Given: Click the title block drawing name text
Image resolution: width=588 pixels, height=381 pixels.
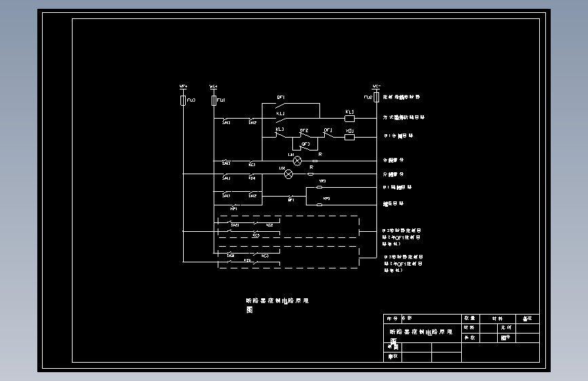Looking at the screenshot, I should 420,336.
